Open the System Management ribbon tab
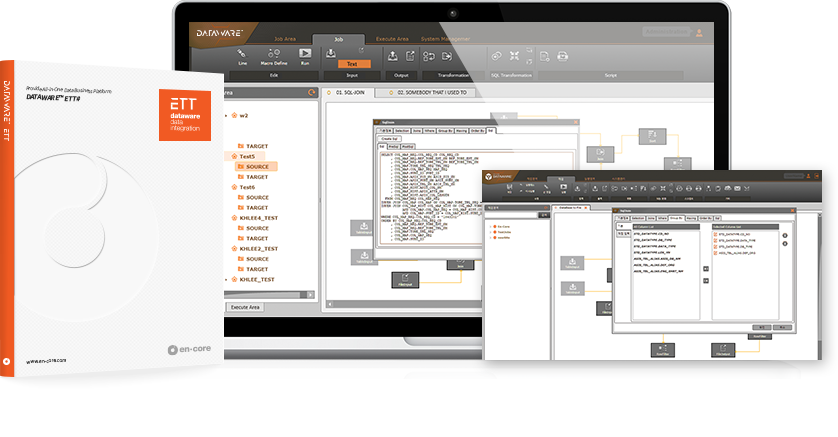838x437 pixels. [x=445, y=39]
